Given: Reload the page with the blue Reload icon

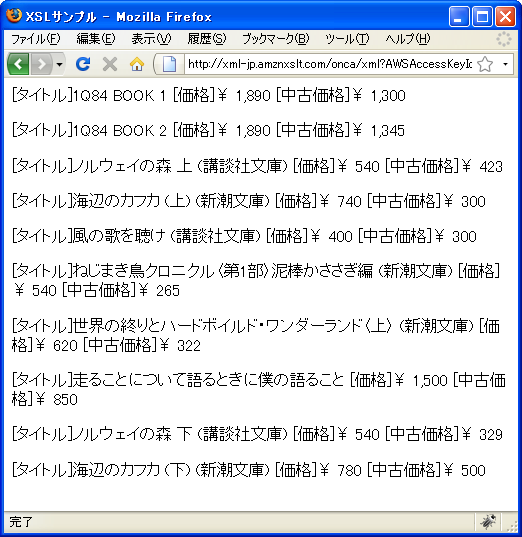Looking at the screenshot, I should 83,64.
